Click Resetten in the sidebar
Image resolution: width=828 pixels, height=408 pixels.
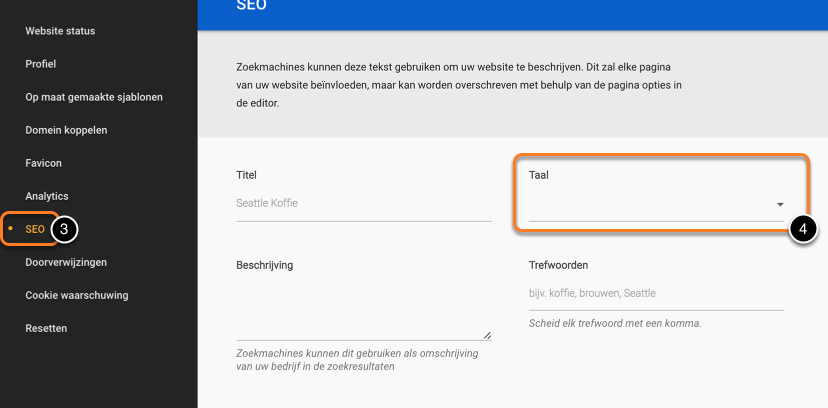tap(46, 328)
